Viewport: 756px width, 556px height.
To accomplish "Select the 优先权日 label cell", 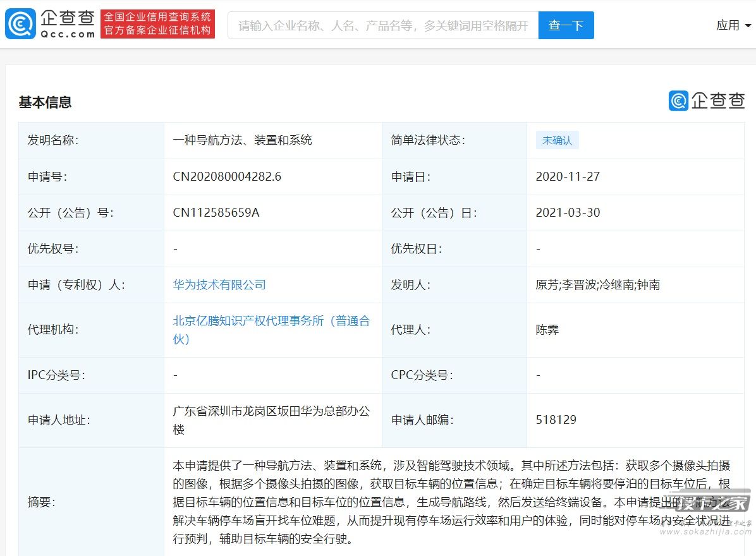I will point(454,249).
